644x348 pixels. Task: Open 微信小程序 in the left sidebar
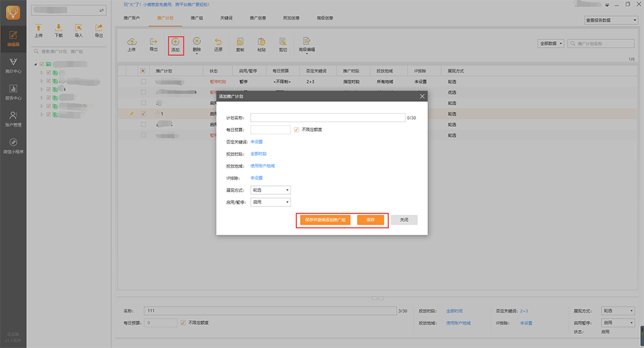[13, 145]
